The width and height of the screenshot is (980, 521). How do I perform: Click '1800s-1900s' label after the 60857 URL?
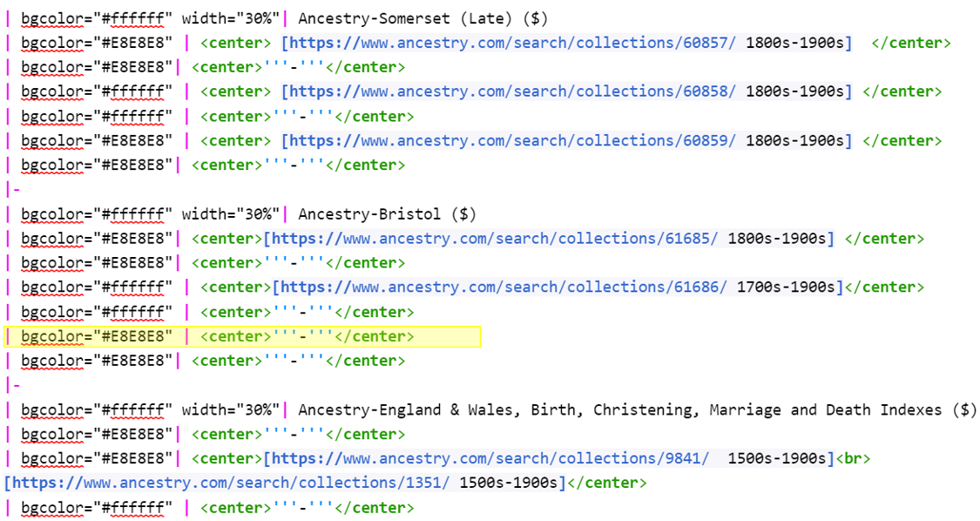pyautogui.click(x=794, y=44)
